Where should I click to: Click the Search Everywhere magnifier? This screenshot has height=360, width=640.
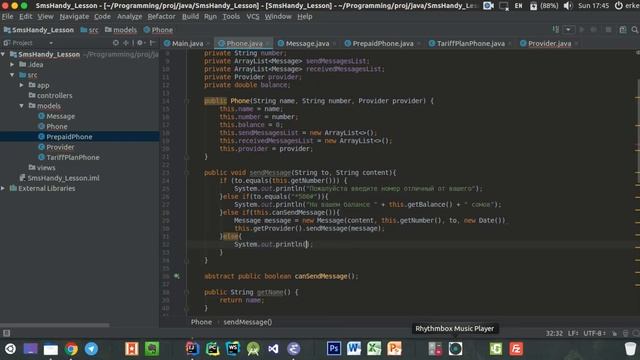pyautogui.click(x=635, y=30)
